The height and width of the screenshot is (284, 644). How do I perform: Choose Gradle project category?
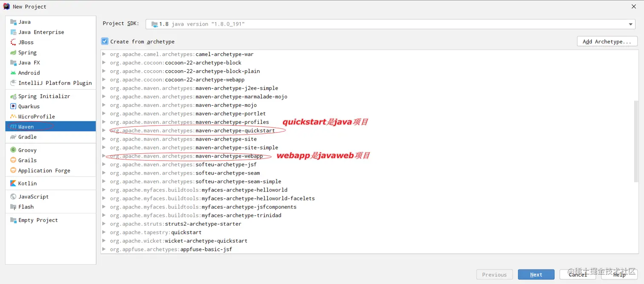click(51, 137)
